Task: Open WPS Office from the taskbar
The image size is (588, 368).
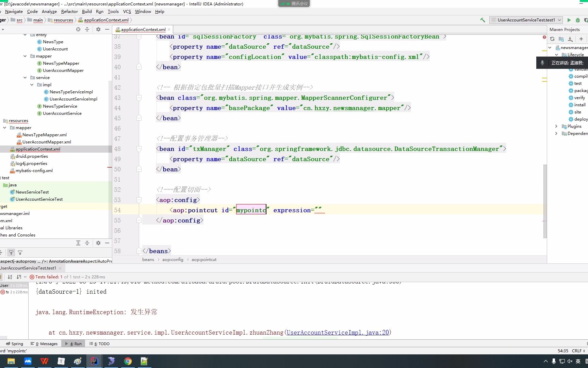Action: (44, 361)
